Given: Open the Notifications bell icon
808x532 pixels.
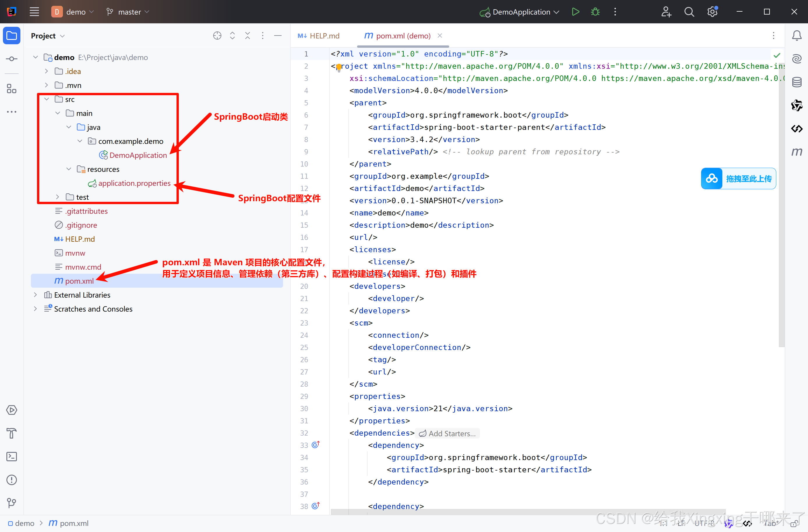Looking at the screenshot, I should [x=796, y=36].
